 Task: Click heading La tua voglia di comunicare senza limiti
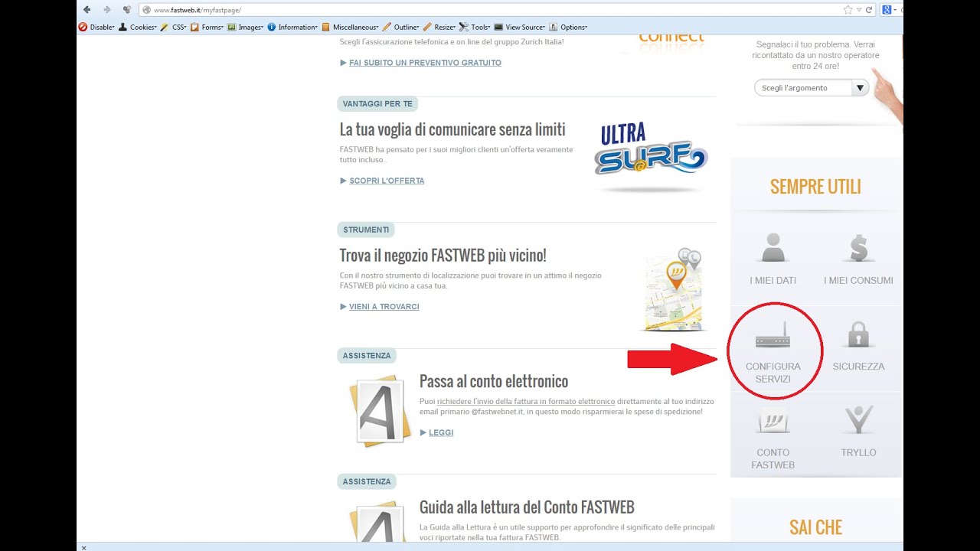452,129
